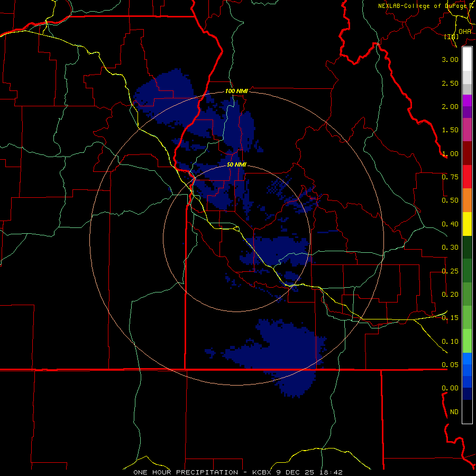Click the OHR product label above legend
Screen dimensions: 476x476
[465, 32]
